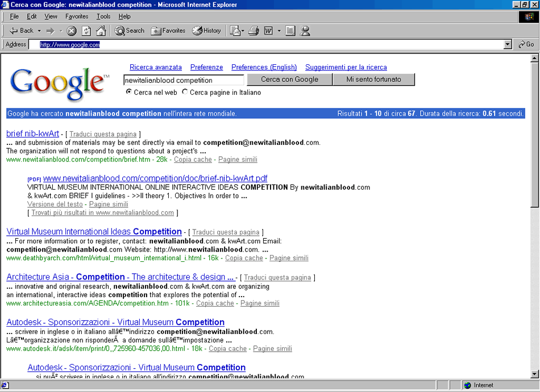540x392 pixels.
Task: Click the Windows flag throbber icon
Action: pyautogui.click(x=529, y=16)
